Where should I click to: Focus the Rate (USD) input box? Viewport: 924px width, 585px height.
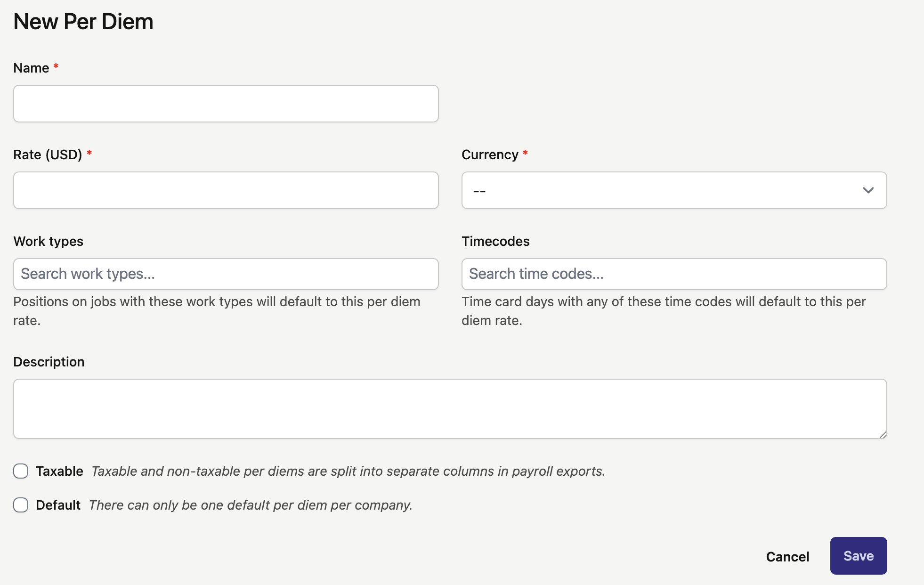click(x=226, y=190)
